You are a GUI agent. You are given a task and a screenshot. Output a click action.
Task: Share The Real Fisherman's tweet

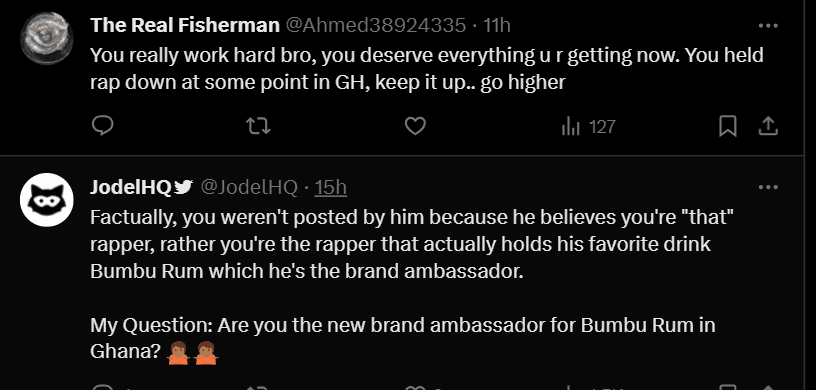(768, 126)
